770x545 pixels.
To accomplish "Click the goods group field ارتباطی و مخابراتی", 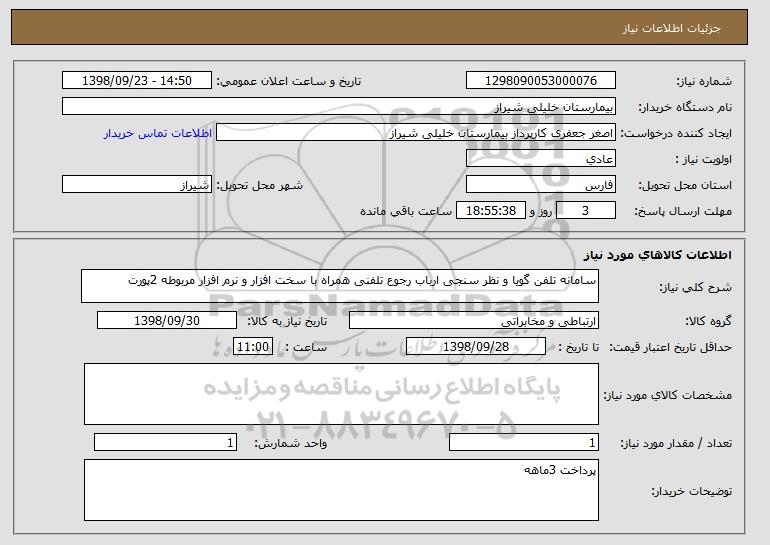I will [474, 321].
